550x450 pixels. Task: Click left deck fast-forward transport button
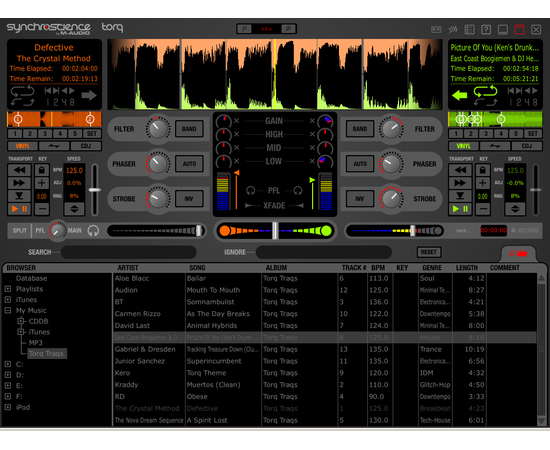click(x=19, y=183)
